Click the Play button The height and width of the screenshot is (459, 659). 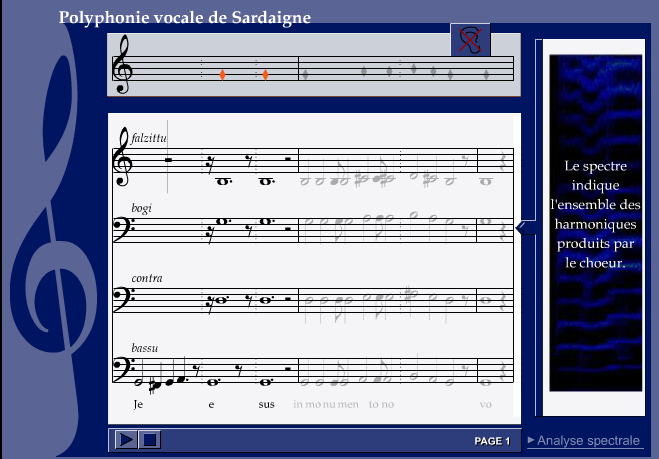pos(125,439)
